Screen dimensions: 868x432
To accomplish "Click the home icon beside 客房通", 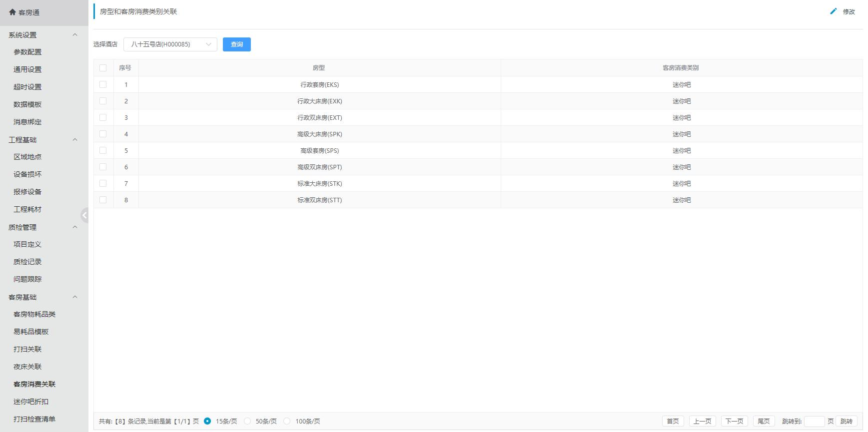I will (x=12, y=12).
